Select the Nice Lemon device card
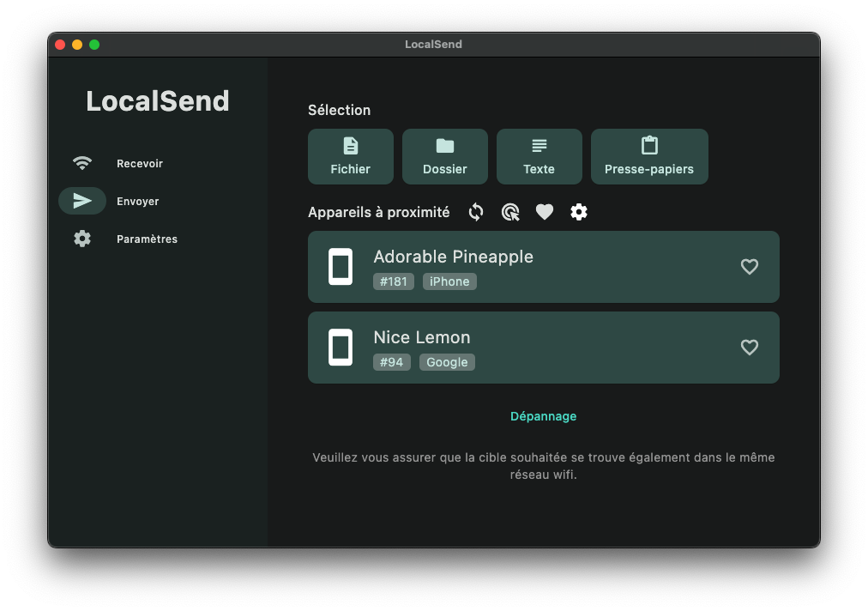Viewport: 868px width, 611px height. tap(544, 348)
